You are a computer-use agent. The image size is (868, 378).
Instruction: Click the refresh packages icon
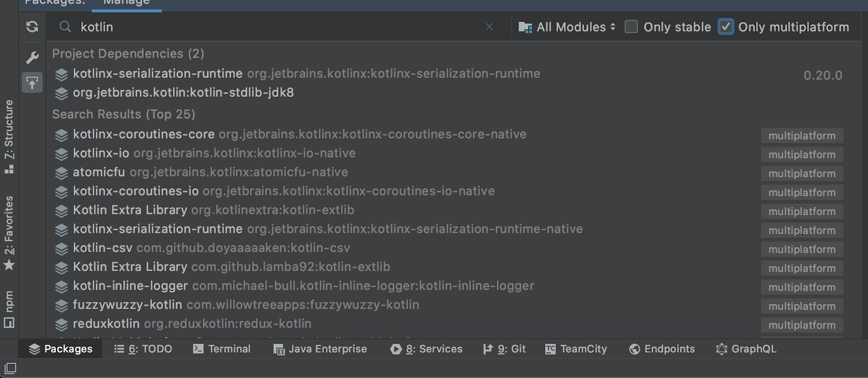click(x=32, y=27)
